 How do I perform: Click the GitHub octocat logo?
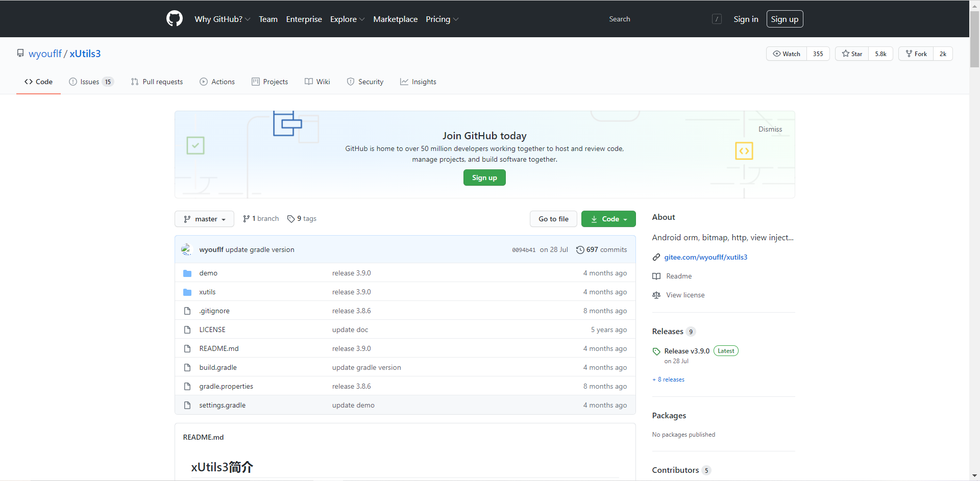pyautogui.click(x=175, y=19)
